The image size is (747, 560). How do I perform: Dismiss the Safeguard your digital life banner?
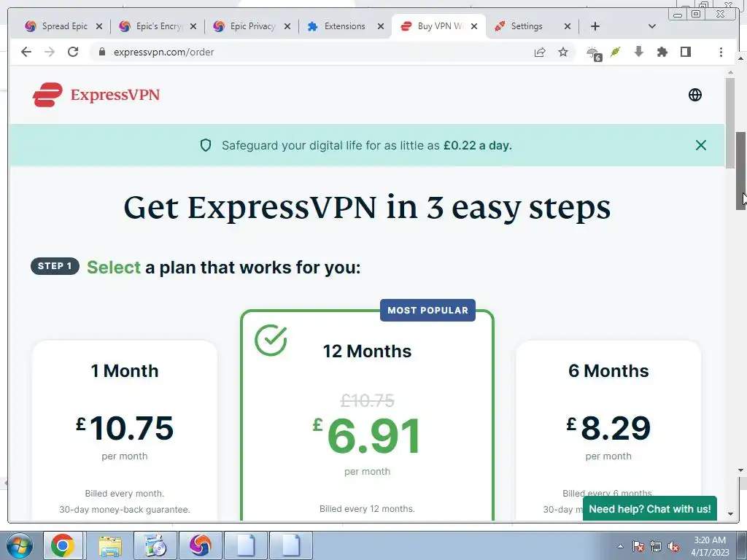coord(701,145)
